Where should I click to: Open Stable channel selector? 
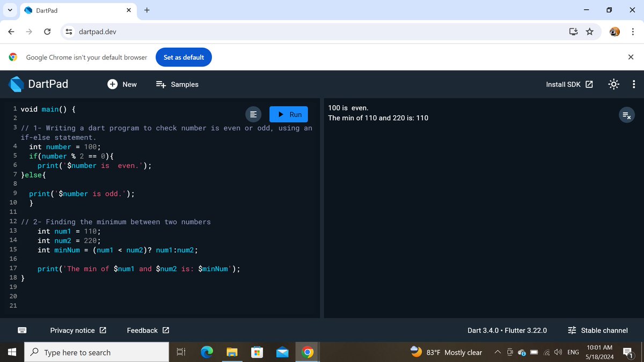click(x=598, y=330)
